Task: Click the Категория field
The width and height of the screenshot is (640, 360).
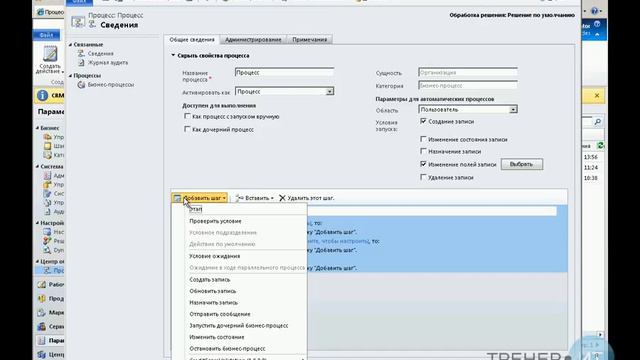Action: 468,86
